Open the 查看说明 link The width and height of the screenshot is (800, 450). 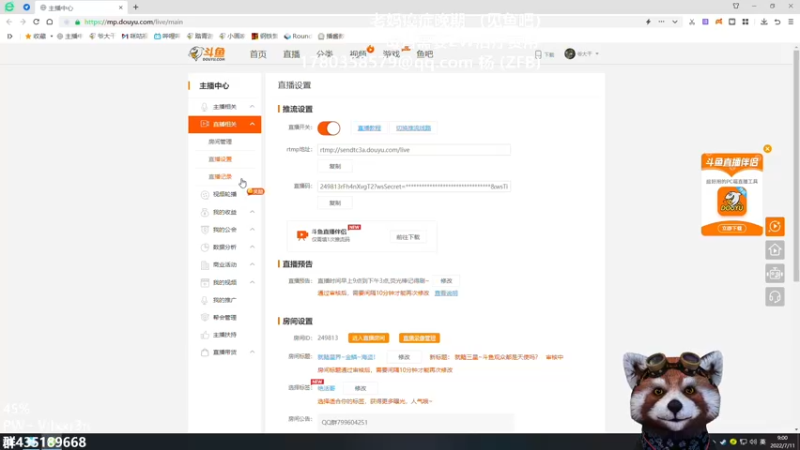click(x=446, y=293)
